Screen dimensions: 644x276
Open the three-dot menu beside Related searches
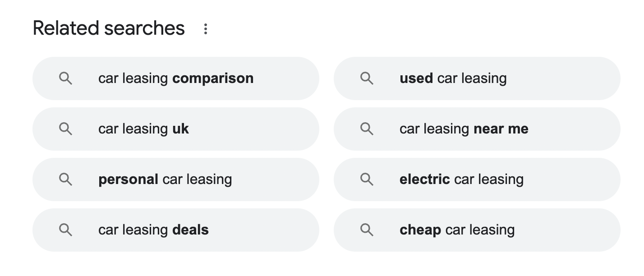206,29
